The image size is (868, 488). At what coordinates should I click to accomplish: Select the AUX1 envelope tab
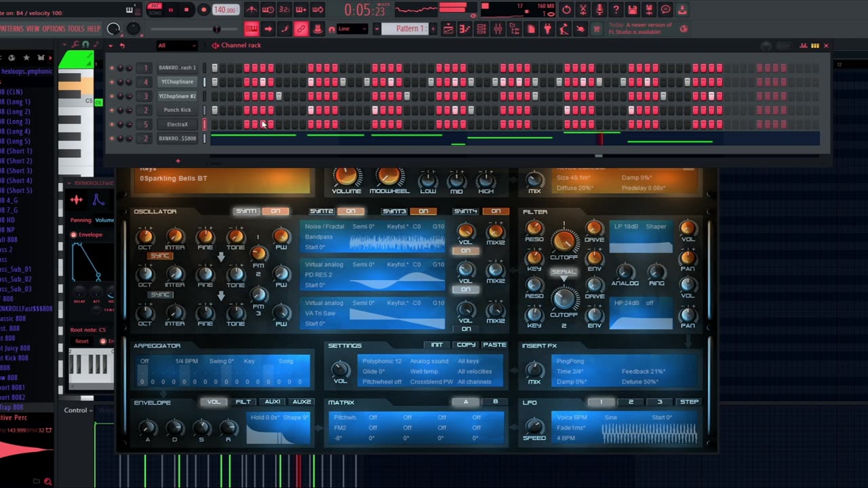[x=273, y=402]
